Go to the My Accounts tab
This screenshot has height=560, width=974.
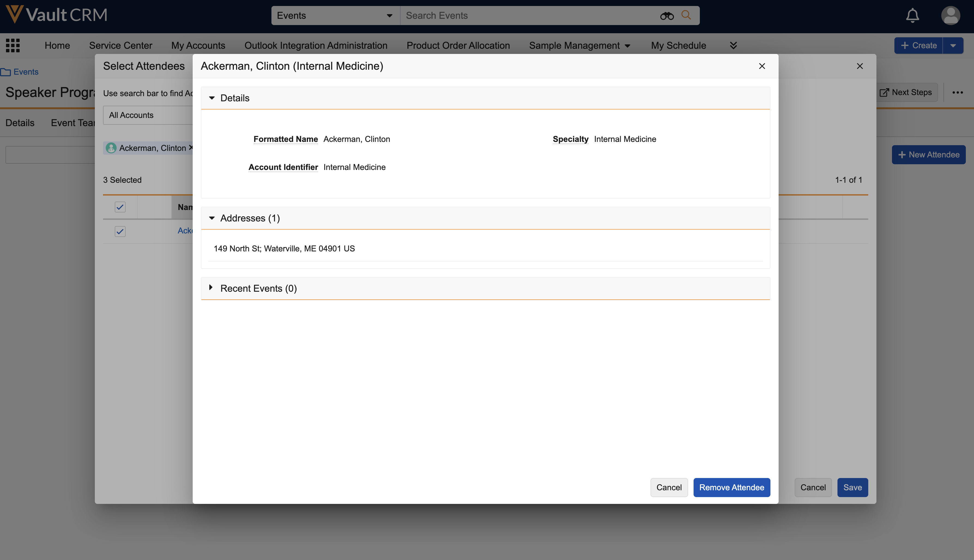coord(198,45)
